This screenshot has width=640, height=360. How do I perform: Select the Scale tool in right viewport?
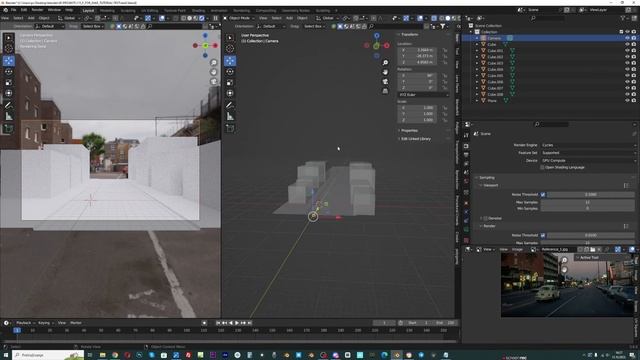pyautogui.click(x=230, y=82)
